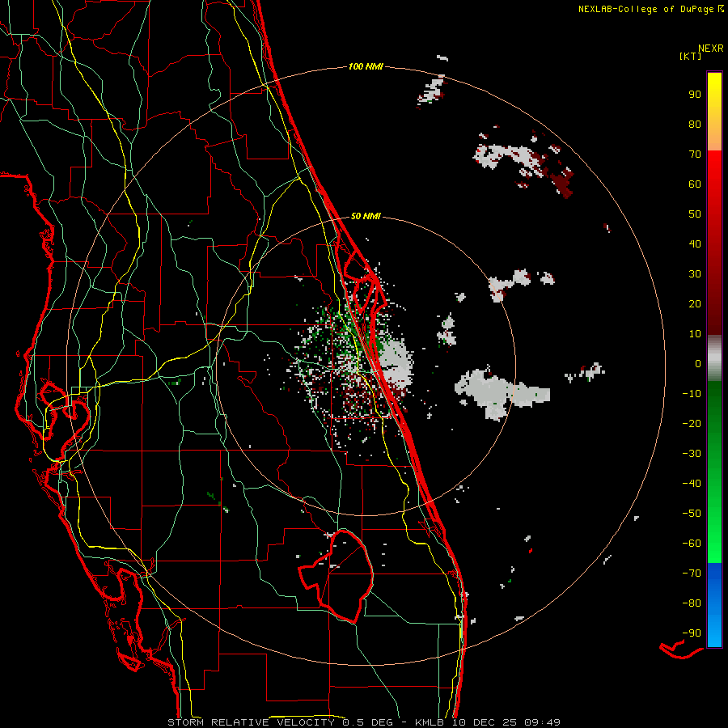Screen dimensions: 728x728
Task: Click the -30 scale label
Action: pos(692,454)
